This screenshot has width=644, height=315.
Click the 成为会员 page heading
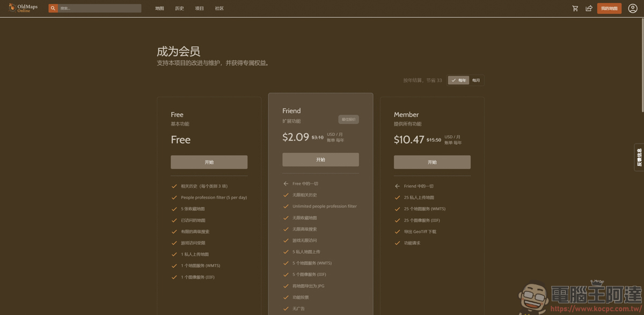[x=178, y=52]
